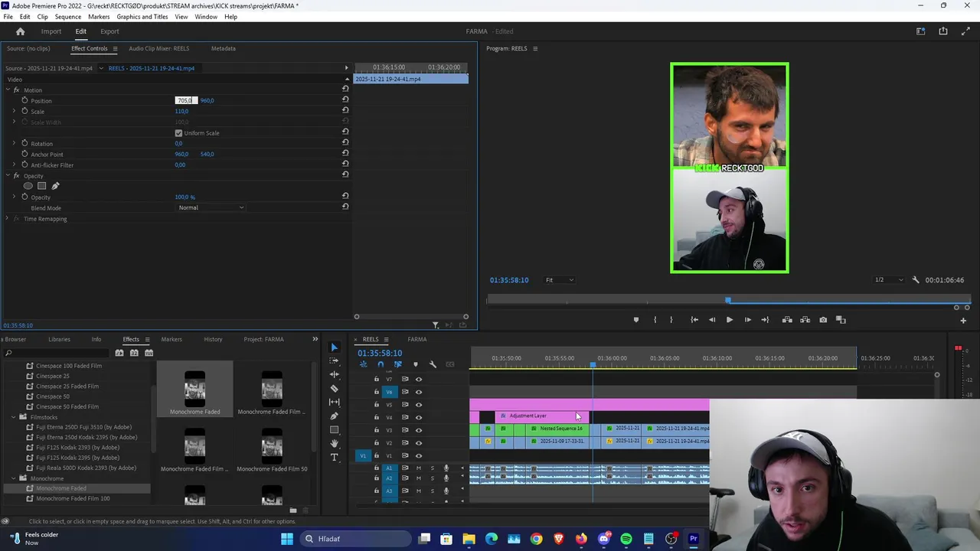Collapse the Filmstocks folder
980x551 pixels.
coord(13,417)
